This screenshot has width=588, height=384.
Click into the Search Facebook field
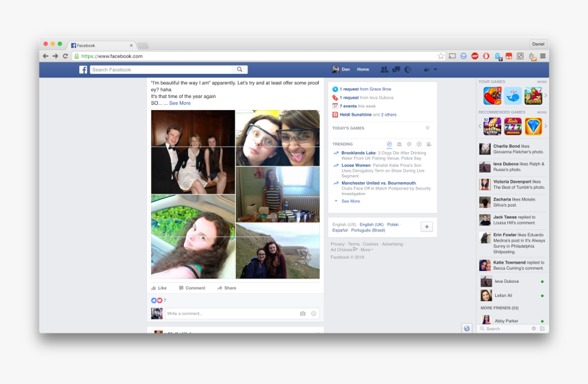pyautogui.click(x=162, y=69)
